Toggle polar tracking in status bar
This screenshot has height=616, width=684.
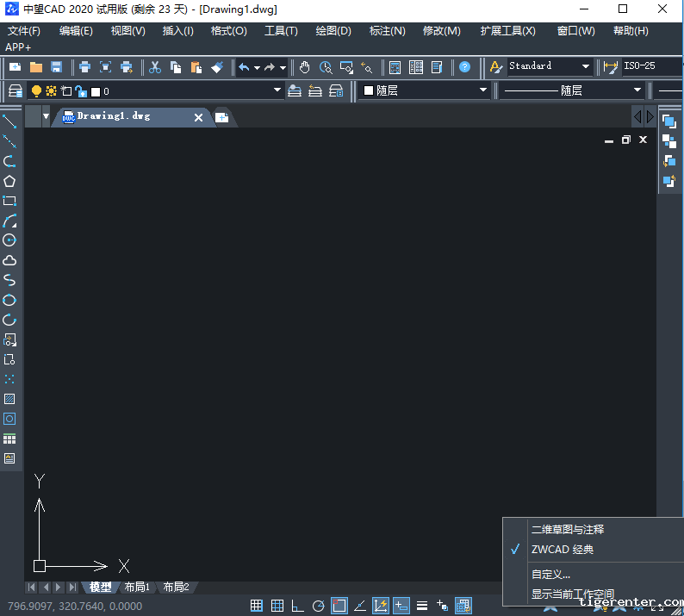pyautogui.click(x=319, y=606)
